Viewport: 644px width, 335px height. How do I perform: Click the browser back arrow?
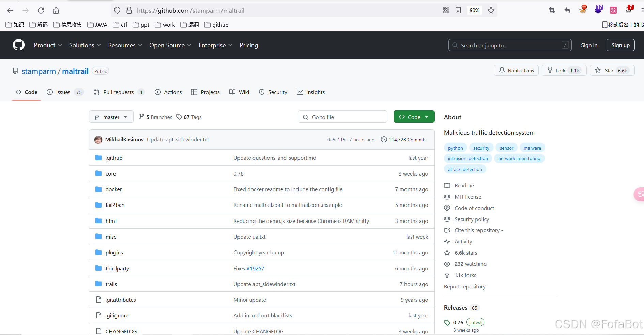pos(10,11)
